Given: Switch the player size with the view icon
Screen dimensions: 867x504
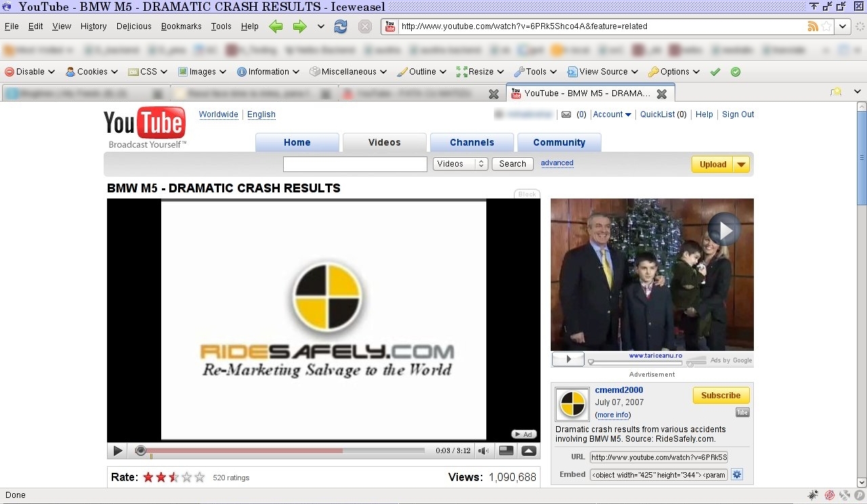Looking at the screenshot, I should coord(506,450).
